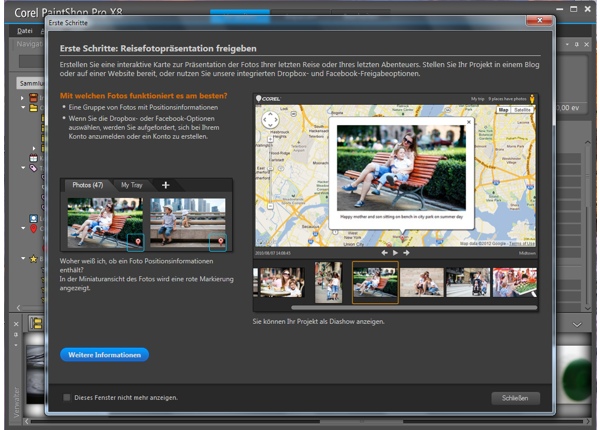Click the right panel scroll-up arrow

pos(588,142)
